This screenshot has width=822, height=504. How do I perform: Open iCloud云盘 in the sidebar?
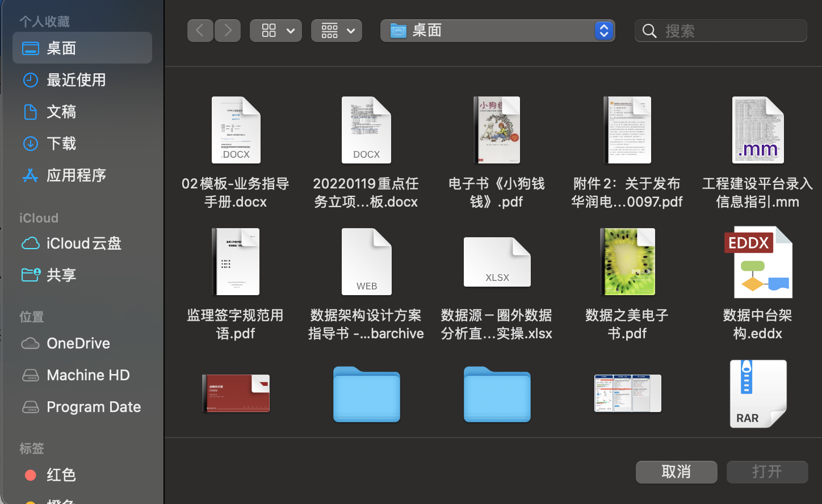coord(82,243)
